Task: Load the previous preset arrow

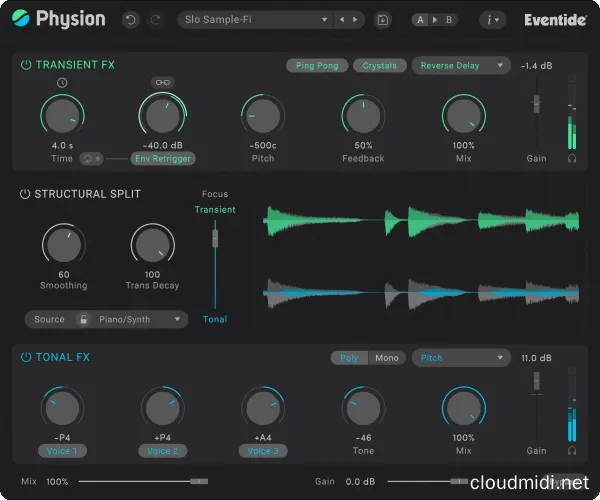Action: coord(342,20)
